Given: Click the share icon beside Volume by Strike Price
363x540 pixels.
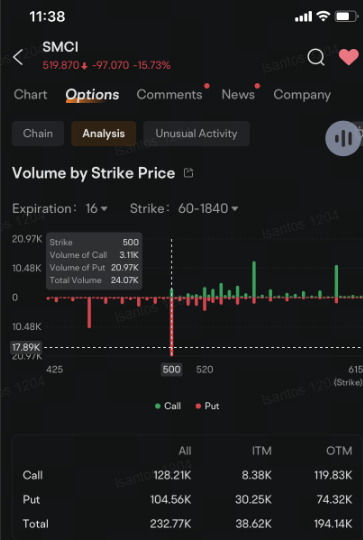Looking at the screenshot, I should point(188,173).
